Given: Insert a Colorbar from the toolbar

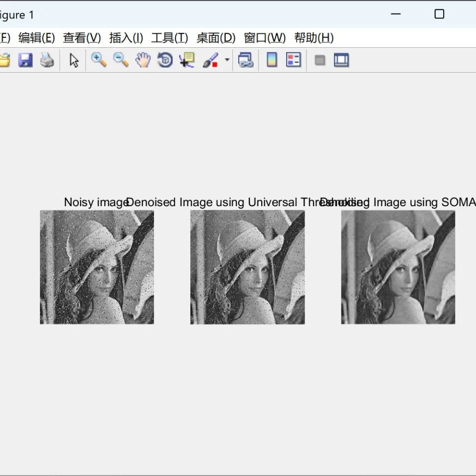Looking at the screenshot, I should tap(272, 60).
